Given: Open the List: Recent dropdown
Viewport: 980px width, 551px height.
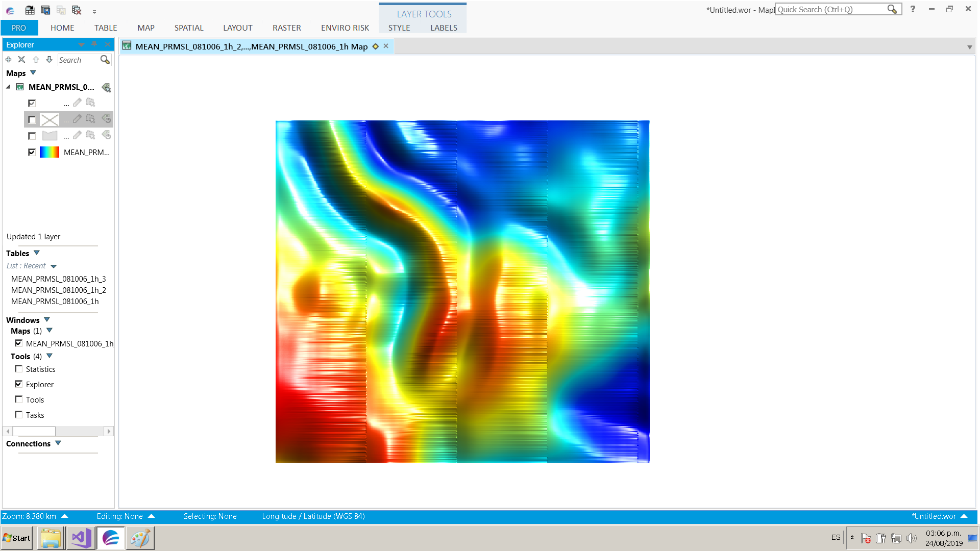Looking at the screenshot, I should click(x=54, y=266).
